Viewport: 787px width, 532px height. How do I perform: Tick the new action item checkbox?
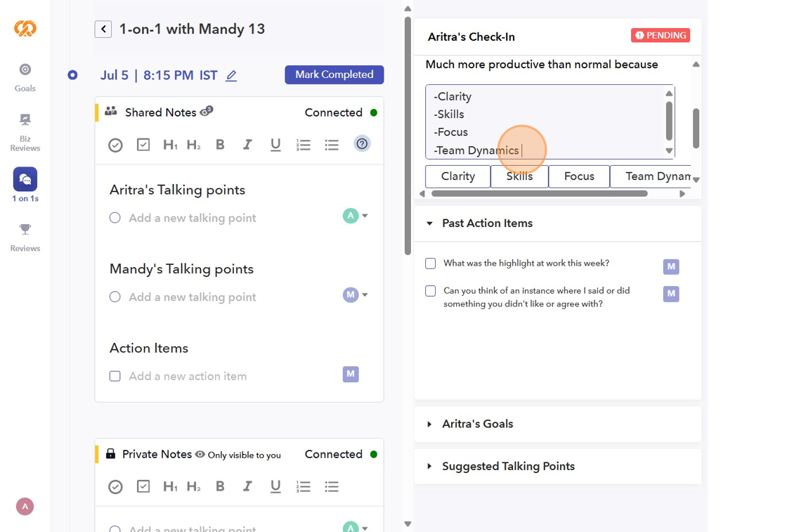point(115,376)
